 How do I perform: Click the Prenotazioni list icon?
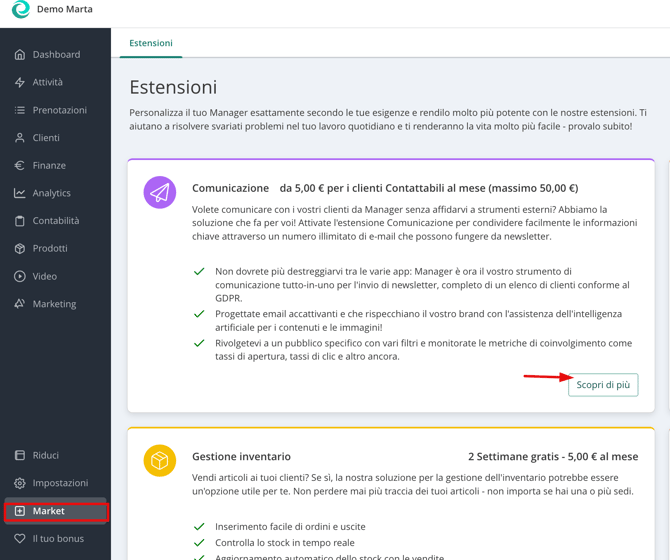(x=20, y=110)
